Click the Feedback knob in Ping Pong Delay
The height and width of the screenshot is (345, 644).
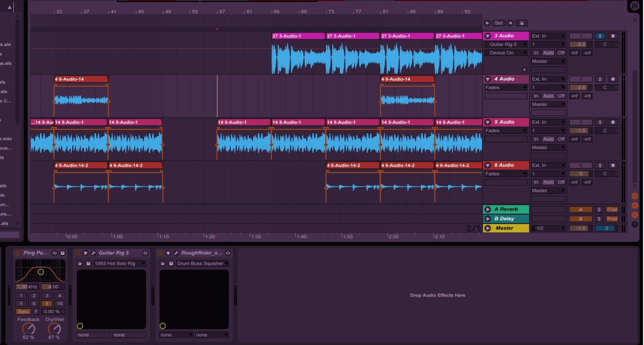coord(28,328)
